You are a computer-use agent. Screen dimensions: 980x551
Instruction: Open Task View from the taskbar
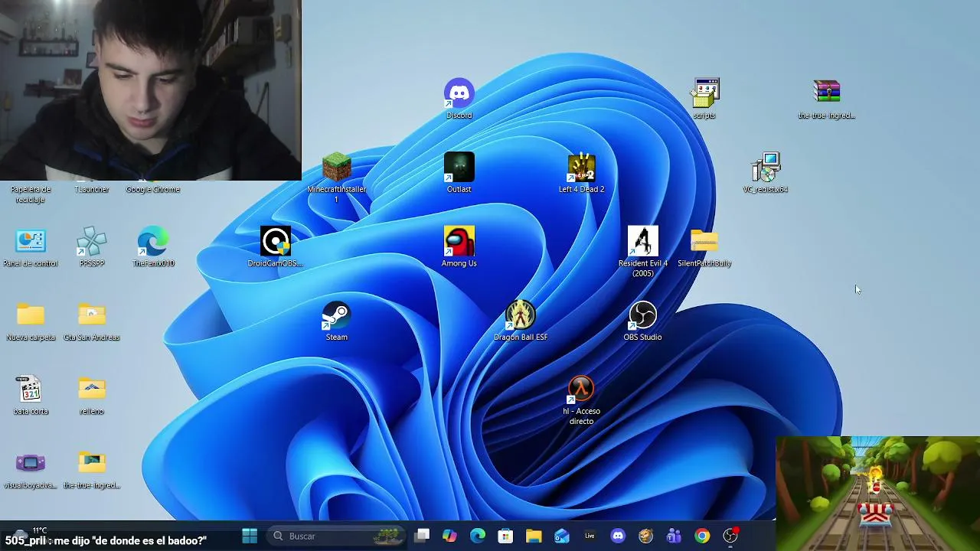[422, 536]
